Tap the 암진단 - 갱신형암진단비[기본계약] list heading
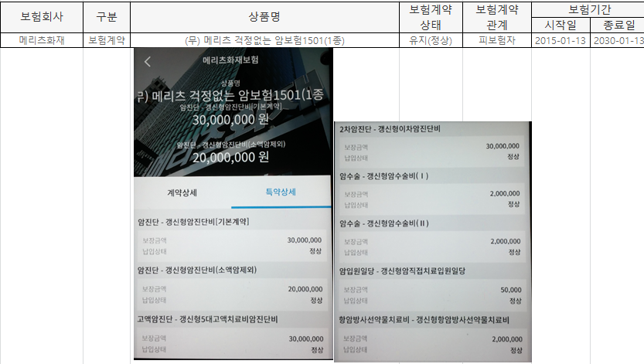 tap(193, 222)
